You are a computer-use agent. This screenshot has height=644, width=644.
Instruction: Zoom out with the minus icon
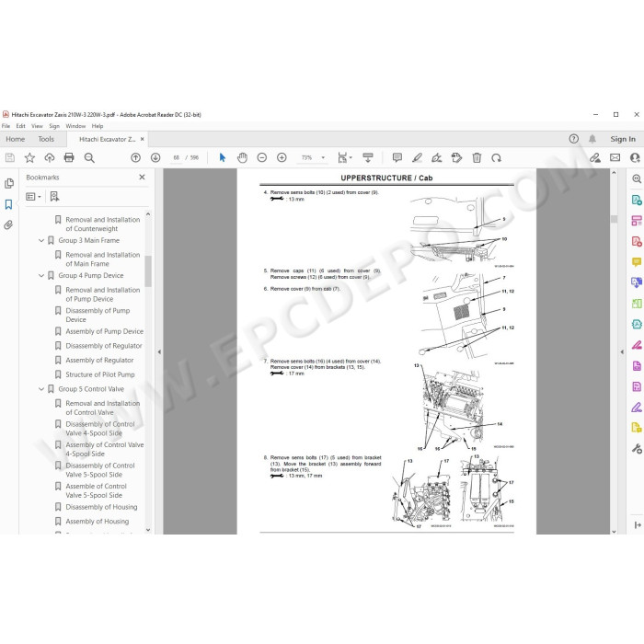coord(261,157)
